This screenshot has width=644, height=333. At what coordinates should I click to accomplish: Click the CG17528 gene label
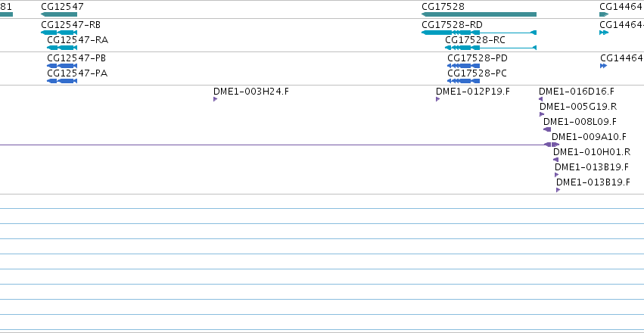pyautogui.click(x=443, y=7)
